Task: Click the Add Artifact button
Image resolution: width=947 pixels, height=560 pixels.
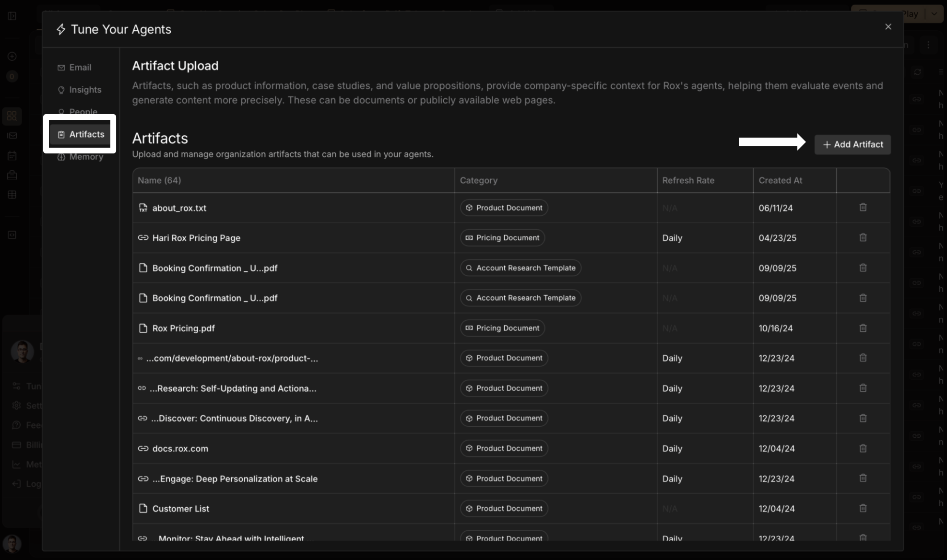Action: (852, 145)
